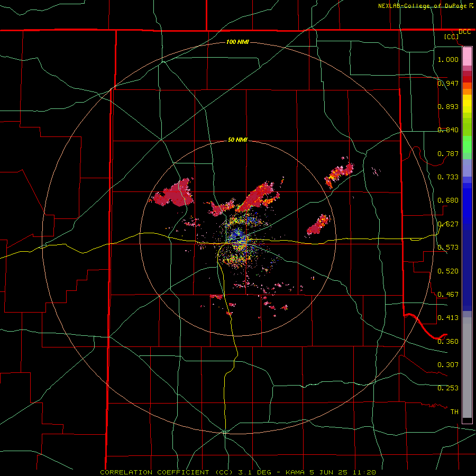Click the 50 NMI range ring label

[x=237, y=140]
